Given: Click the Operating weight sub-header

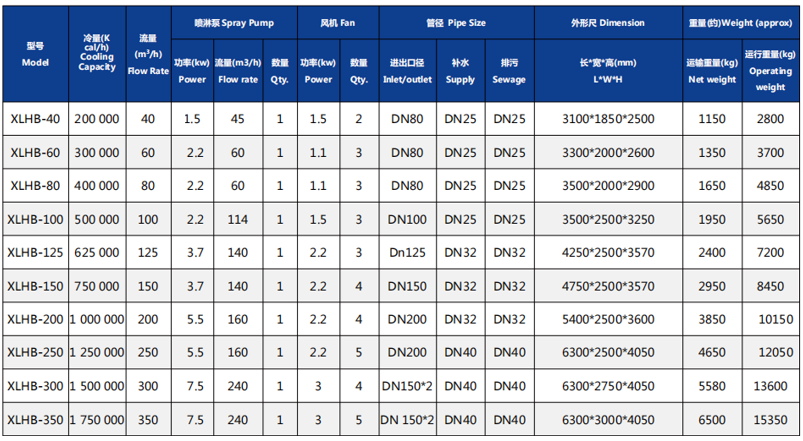Looking at the screenshot, I should 770,71.
